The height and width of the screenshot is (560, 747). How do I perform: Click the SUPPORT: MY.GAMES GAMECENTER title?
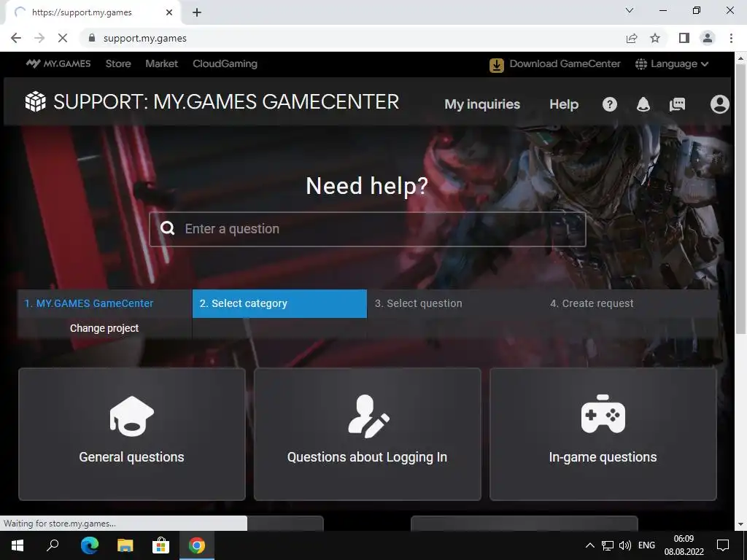pyautogui.click(x=226, y=102)
